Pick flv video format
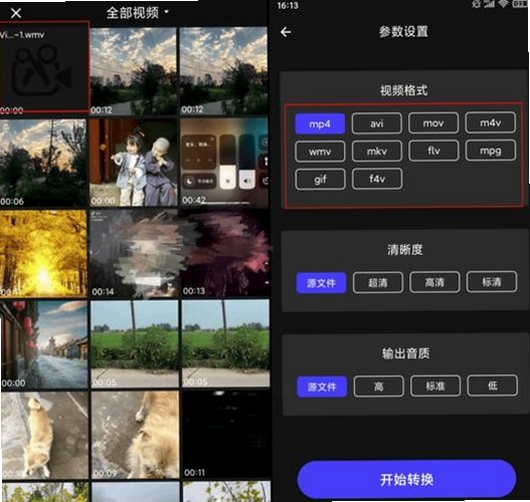The width and height of the screenshot is (530, 502). (x=434, y=150)
